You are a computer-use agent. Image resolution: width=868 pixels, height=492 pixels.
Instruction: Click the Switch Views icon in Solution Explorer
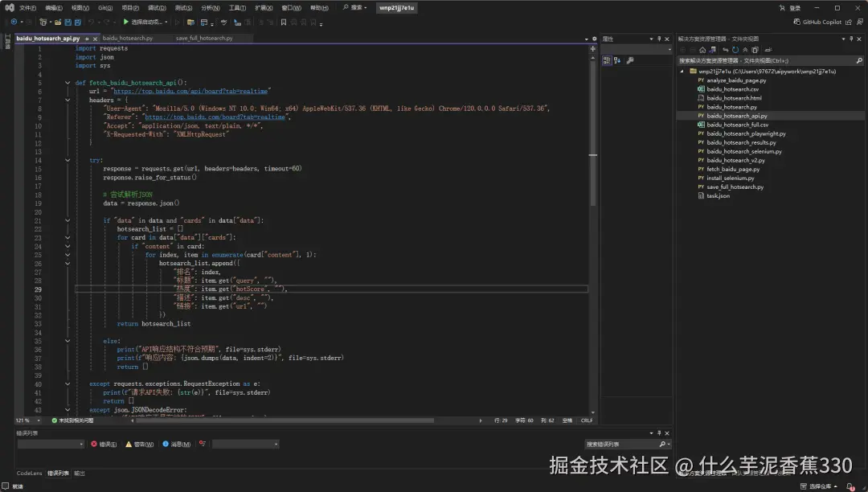click(x=712, y=50)
